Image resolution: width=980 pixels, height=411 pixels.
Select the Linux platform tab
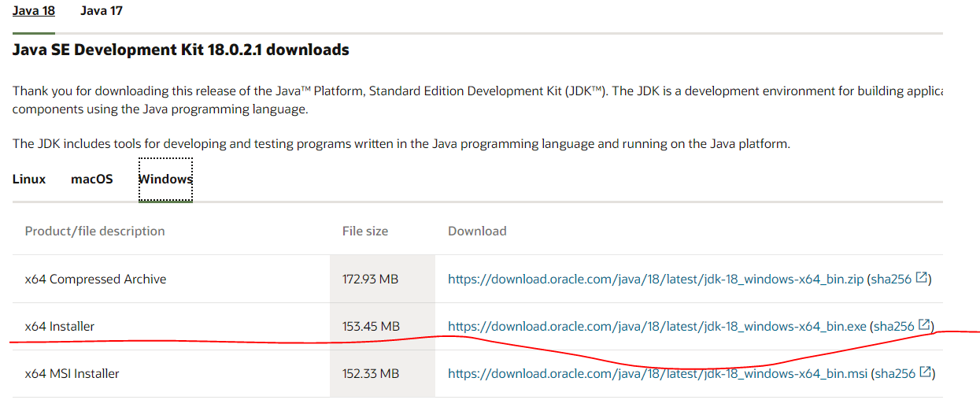[29, 180]
